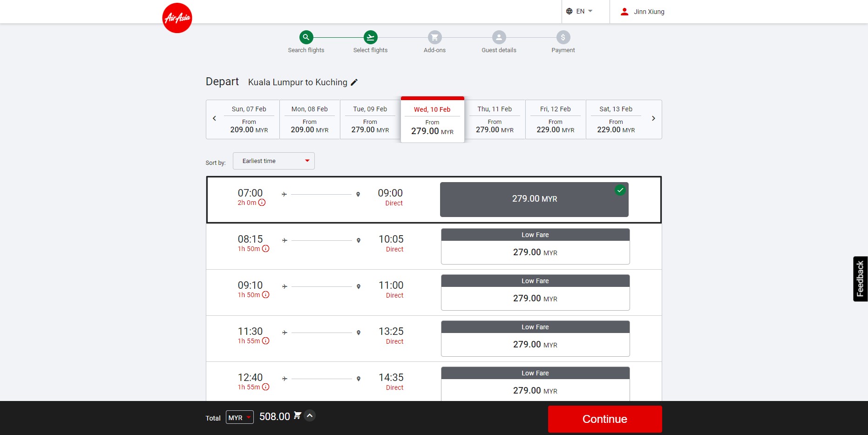868x435 pixels.
Task: Click the Guest details step icon
Action: point(499,37)
